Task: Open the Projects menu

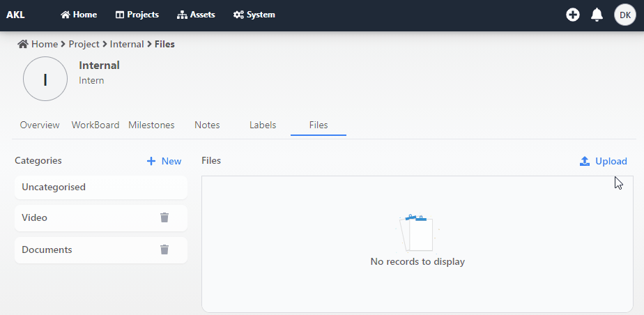Action: [x=137, y=15]
